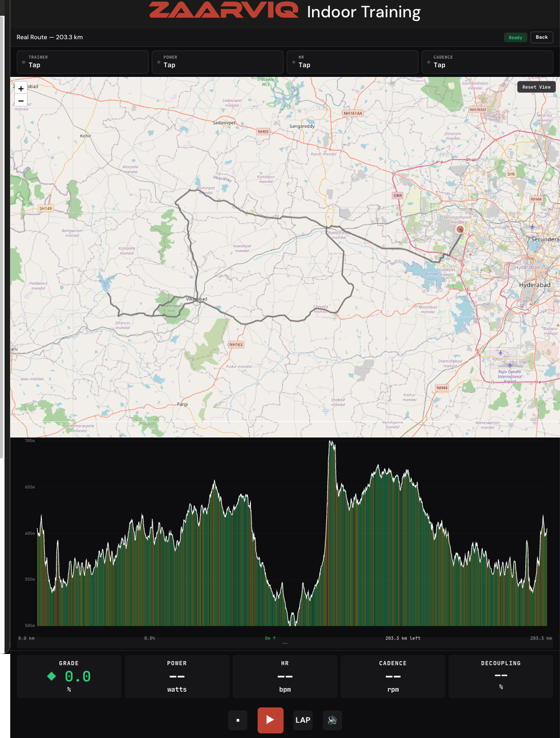
Task: Click the Decoupling percent metric tile
Action: tap(501, 676)
